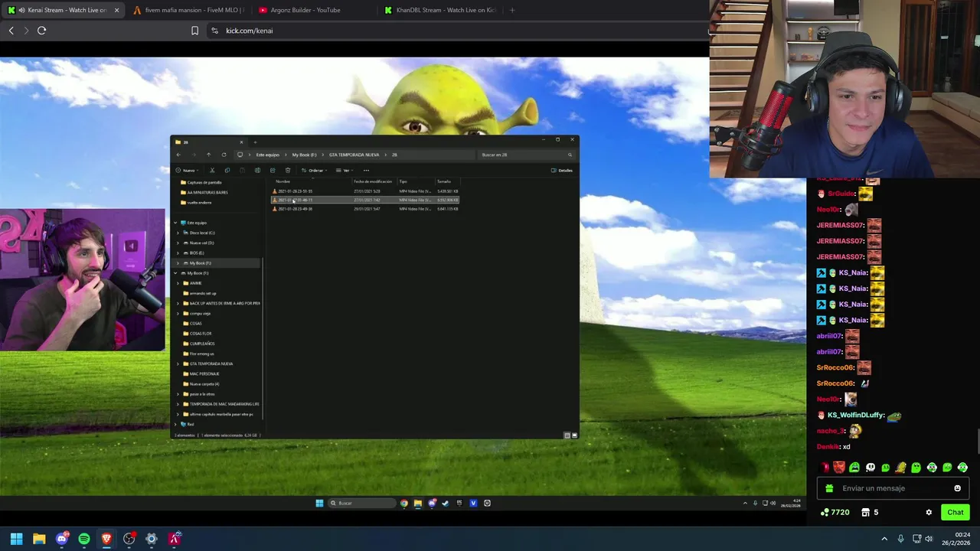Select video file 2021-01-28 23-49-36
Image resolution: width=980 pixels, height=551 pixels.
pos(366,209)
